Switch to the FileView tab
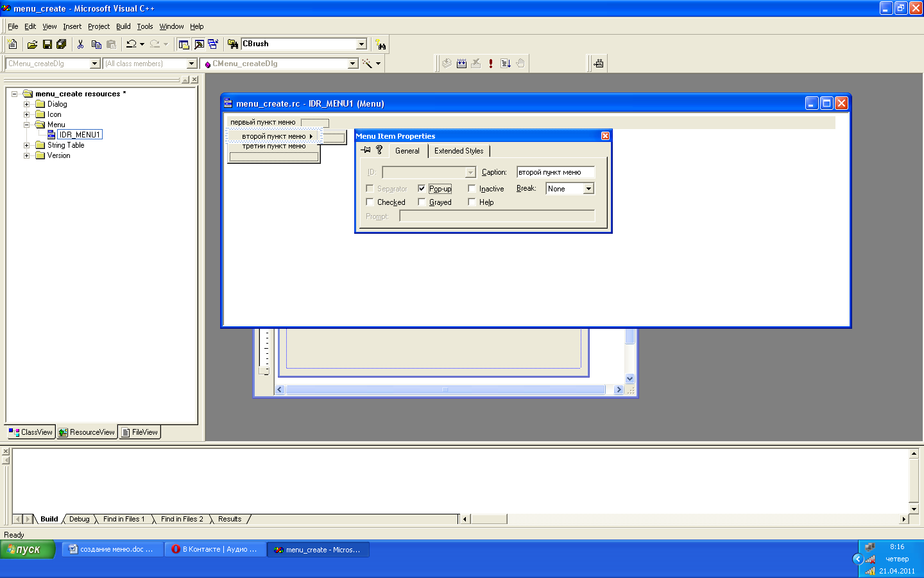The width and height of the screenshot is (924, 578). click(139, 432)
